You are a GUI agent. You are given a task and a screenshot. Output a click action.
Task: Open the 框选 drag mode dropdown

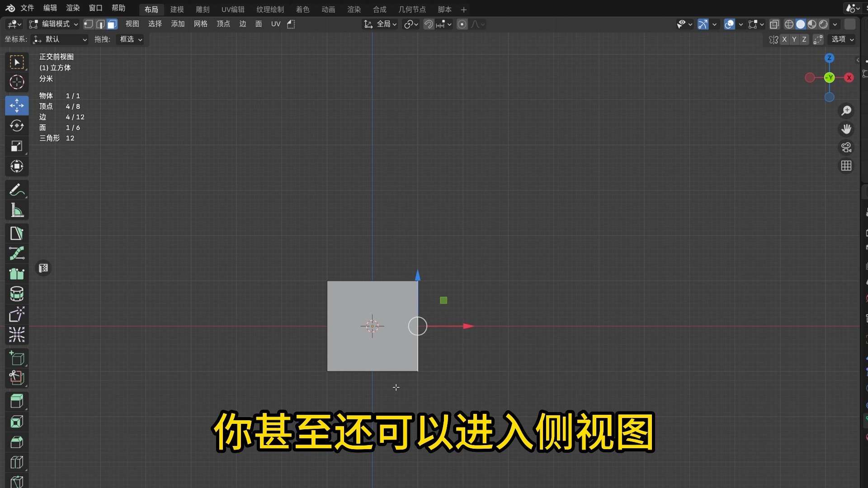click(x=131, y=39)
